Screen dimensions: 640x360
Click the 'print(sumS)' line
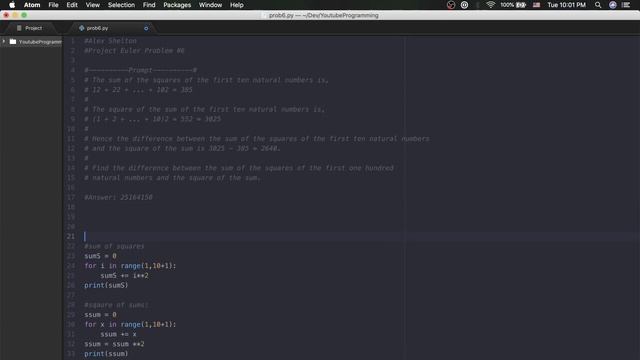[x=106, y=285]
